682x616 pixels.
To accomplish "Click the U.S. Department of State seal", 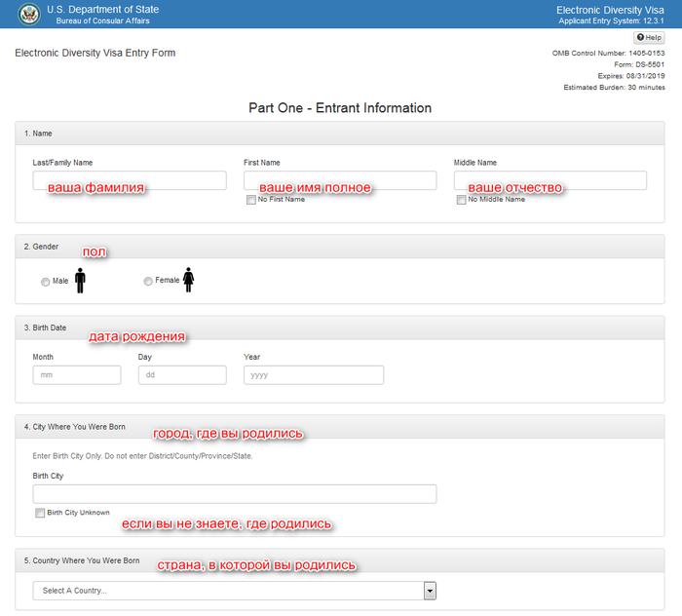I will pyautogui.click(x=28, y=14).
